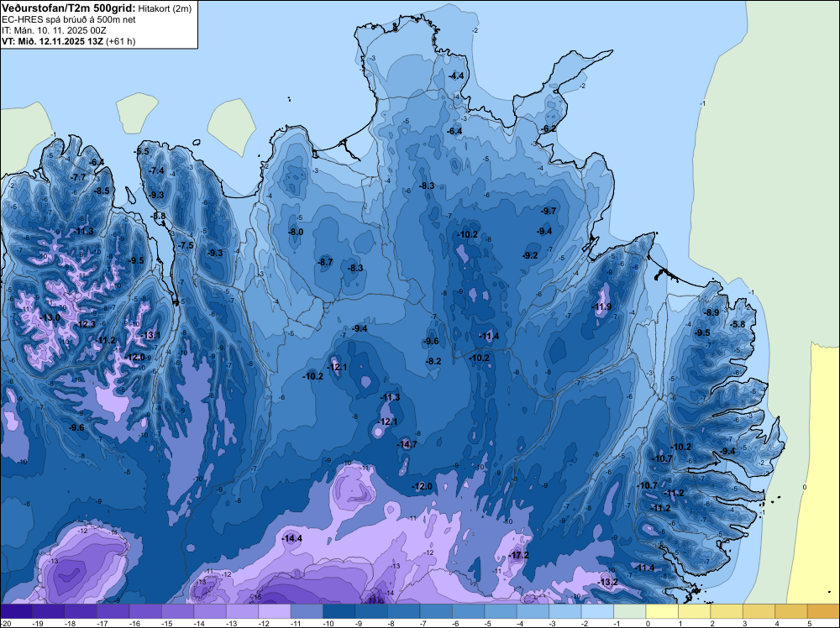
Task: Click the -8.2 temperature value
Action: point(433,361)
